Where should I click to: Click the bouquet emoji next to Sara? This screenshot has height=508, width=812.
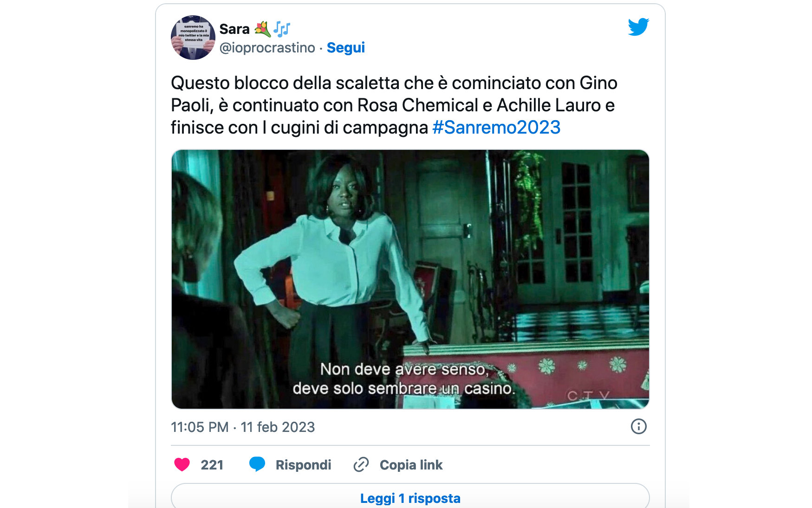tap(262, 29)
